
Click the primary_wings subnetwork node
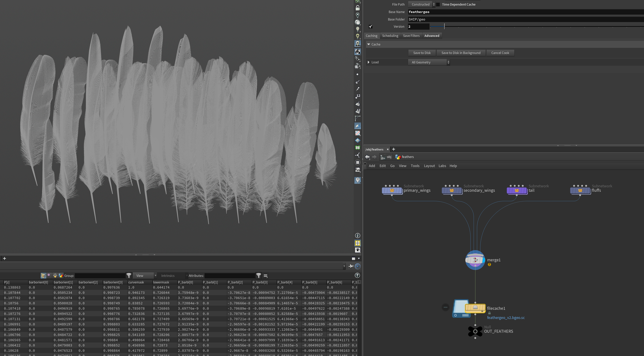pos(392,190)
